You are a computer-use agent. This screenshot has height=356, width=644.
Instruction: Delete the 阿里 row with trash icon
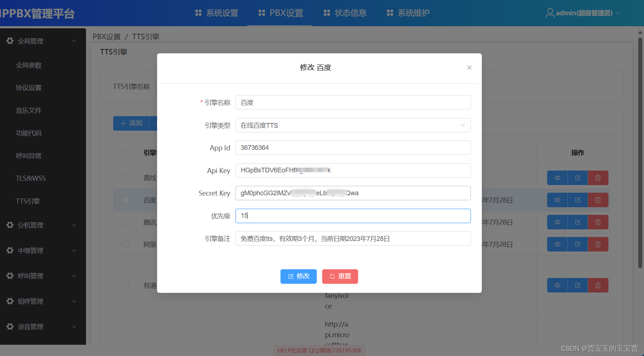[x=598, y=244]
